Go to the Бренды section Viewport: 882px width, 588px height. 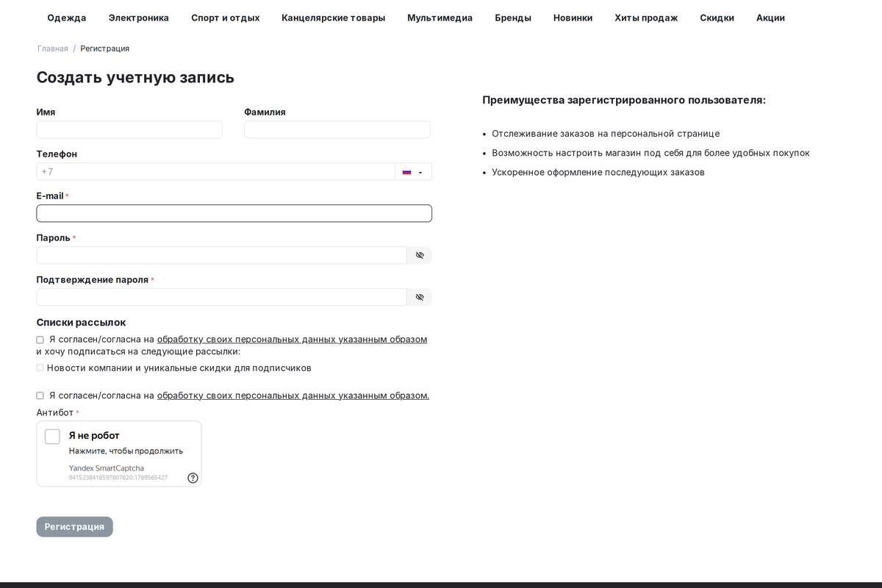513,18
